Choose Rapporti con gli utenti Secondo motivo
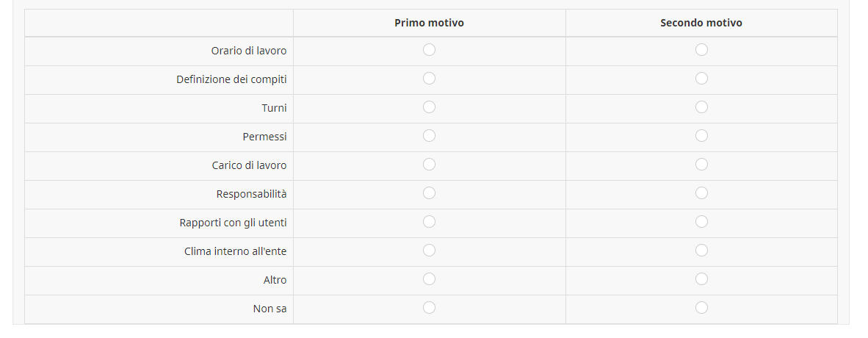Screen dimensions: 868x338 (701, 222)
